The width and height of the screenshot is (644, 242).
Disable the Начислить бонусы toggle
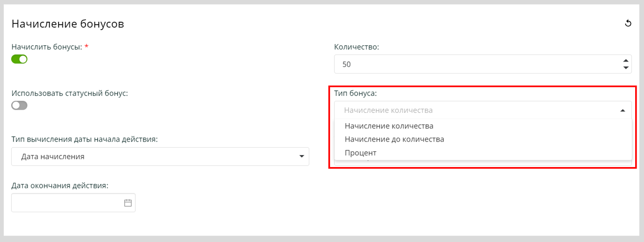19,59
